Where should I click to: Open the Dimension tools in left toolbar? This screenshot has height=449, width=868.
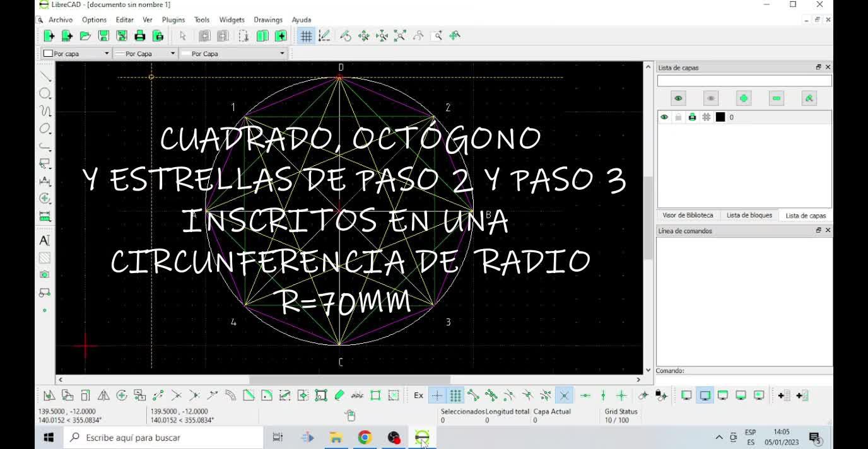pyautogui.click(x=45, y=181)
